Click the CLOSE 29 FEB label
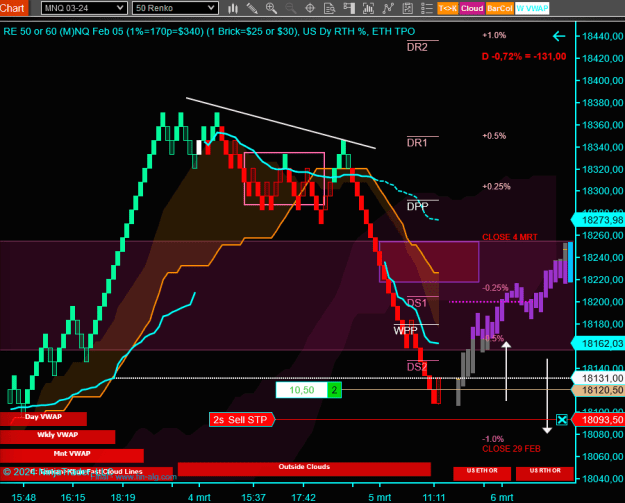 pyautogui.click(x=511, y=449)
